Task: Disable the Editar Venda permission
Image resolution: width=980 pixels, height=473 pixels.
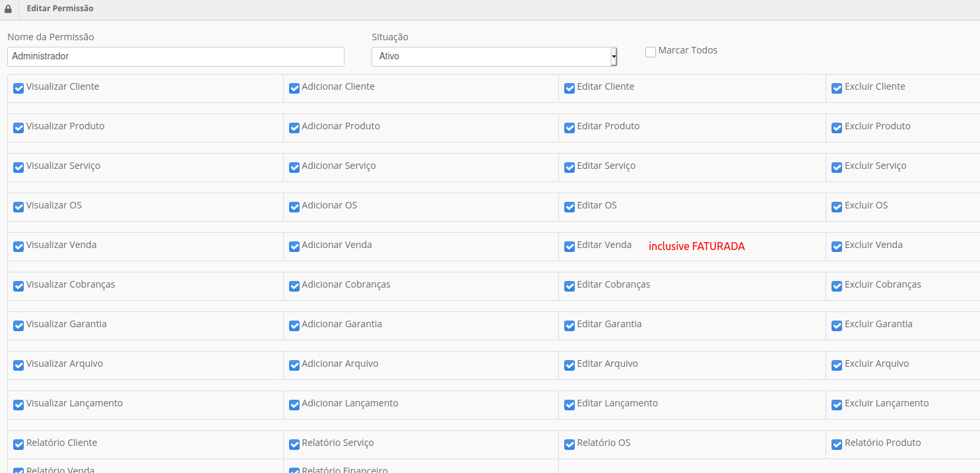Action: coord(570,246)
